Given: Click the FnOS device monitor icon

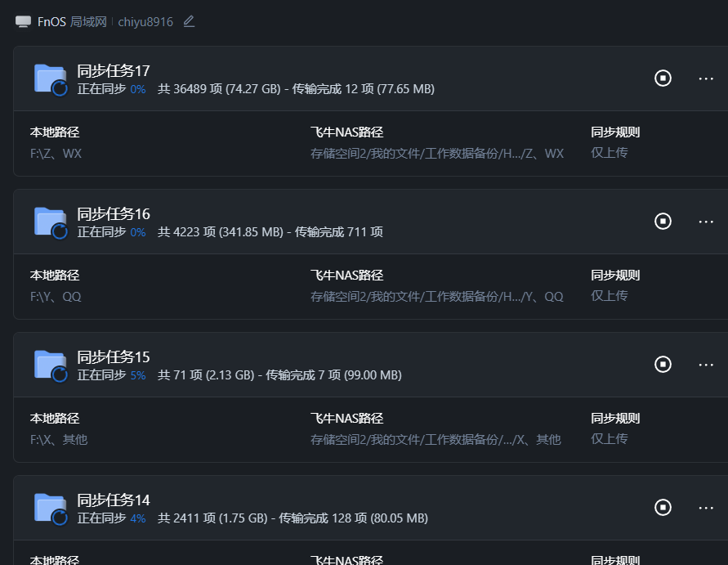Looking at the screenshot, I should pos(23,22).
